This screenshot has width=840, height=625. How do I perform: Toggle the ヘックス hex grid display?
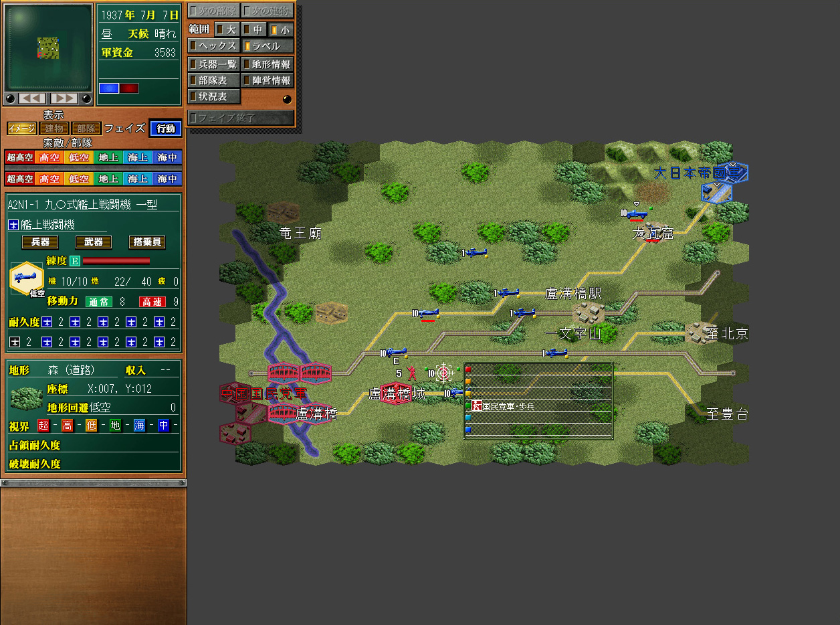coord(213,46)
